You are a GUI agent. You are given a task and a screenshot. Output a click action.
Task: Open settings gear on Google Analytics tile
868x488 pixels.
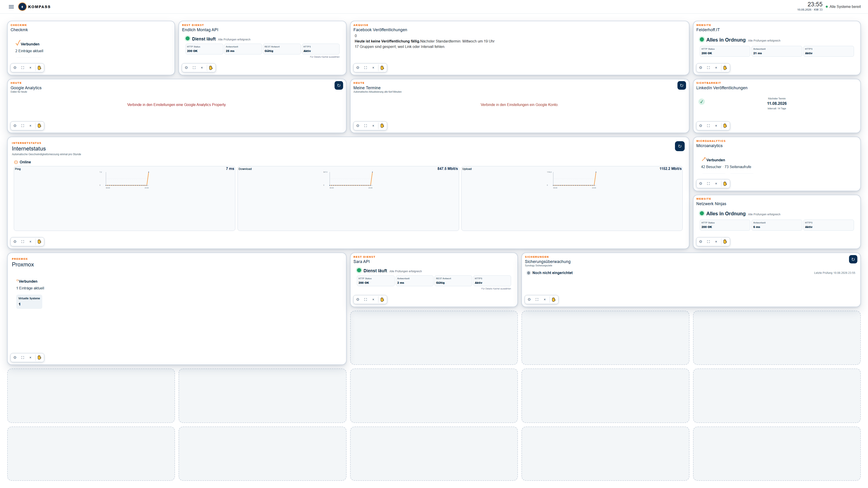tap(15, 126)
